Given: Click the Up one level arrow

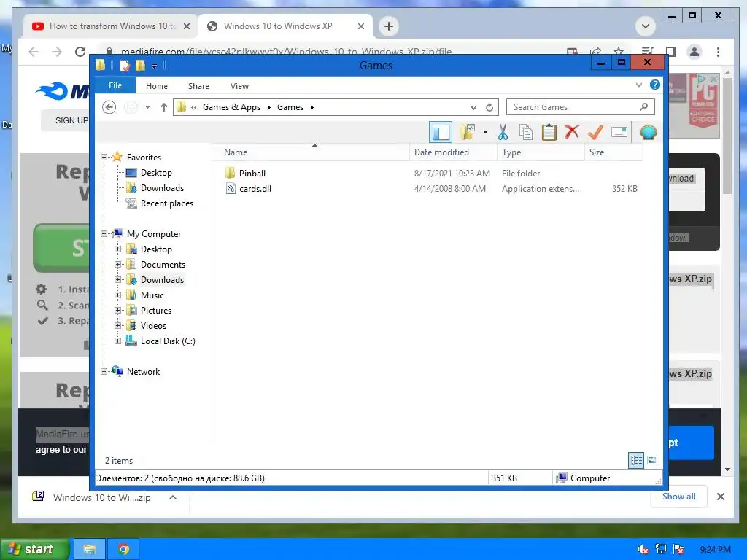Looking at the screenshot, I should point(164,107).
